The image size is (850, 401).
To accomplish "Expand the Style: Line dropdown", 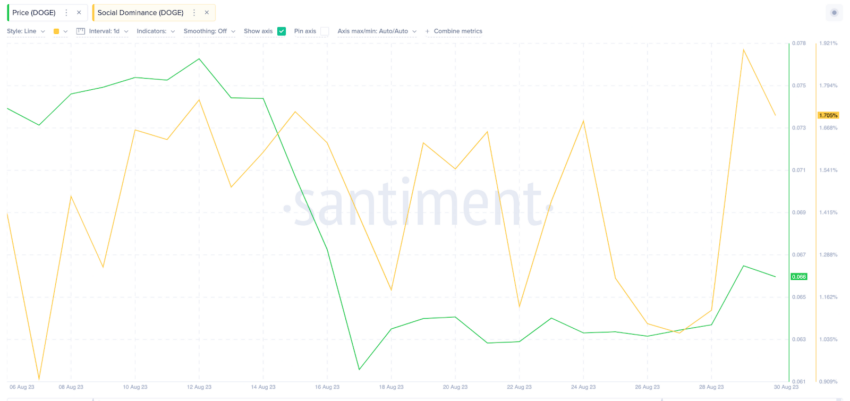I will point(26,31).
